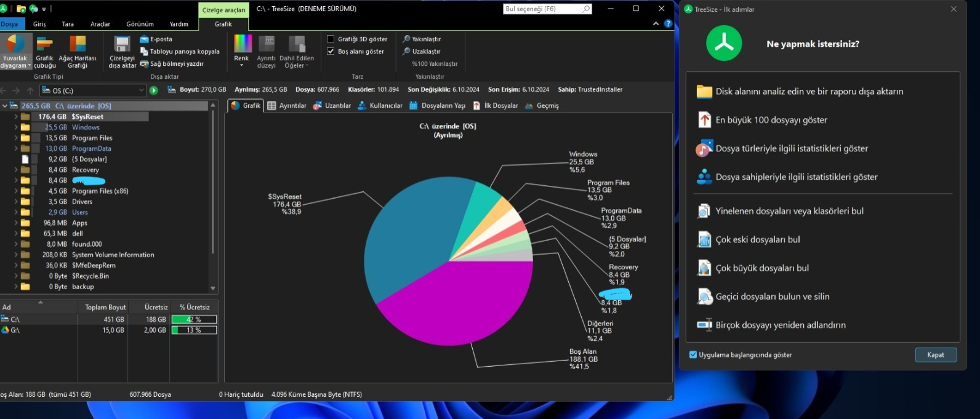Expand the $SysReset folder
The width and height of the screenshot is (980, 419).
(x=15, y=116)
